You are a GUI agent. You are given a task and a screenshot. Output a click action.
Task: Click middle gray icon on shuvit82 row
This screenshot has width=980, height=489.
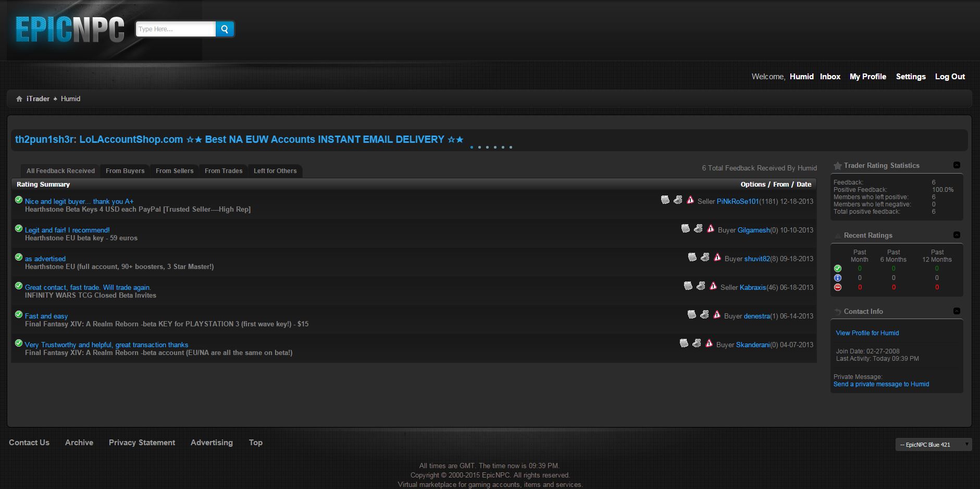tap(705, 257)
